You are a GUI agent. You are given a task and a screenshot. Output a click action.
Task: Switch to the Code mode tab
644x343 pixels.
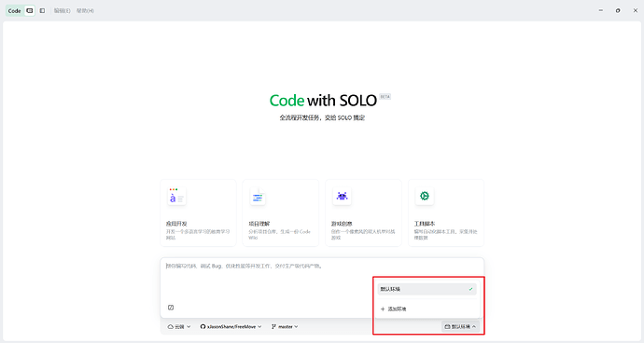pyautogui.click(x=14, y=10)
